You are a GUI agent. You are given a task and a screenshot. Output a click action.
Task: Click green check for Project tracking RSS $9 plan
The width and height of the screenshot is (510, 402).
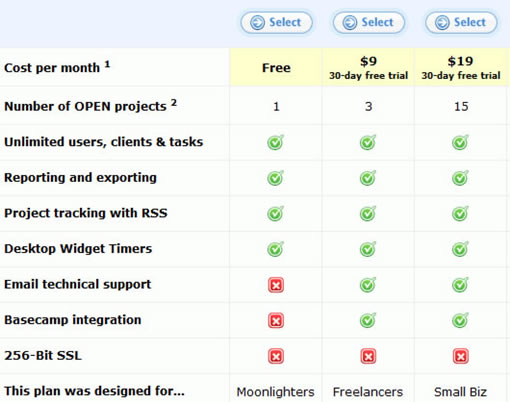point(368,213)
